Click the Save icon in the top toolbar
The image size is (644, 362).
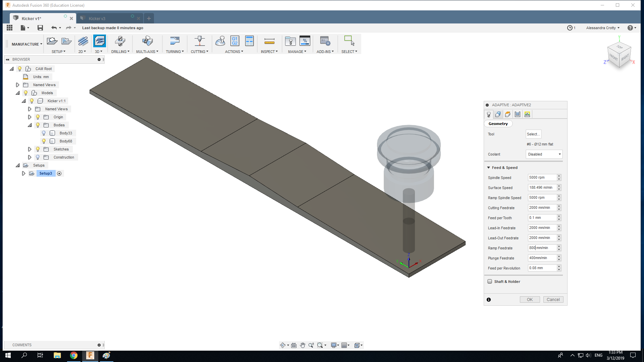(40, 28)
